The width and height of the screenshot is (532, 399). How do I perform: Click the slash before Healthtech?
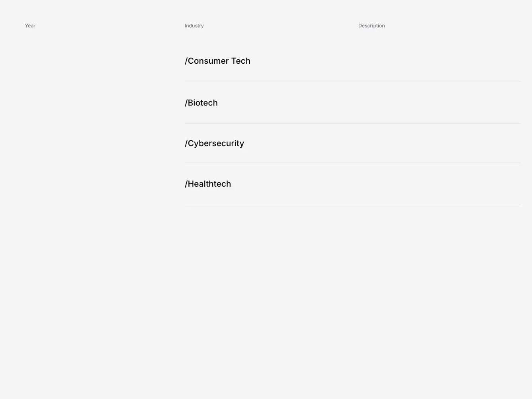coord(186,184)
